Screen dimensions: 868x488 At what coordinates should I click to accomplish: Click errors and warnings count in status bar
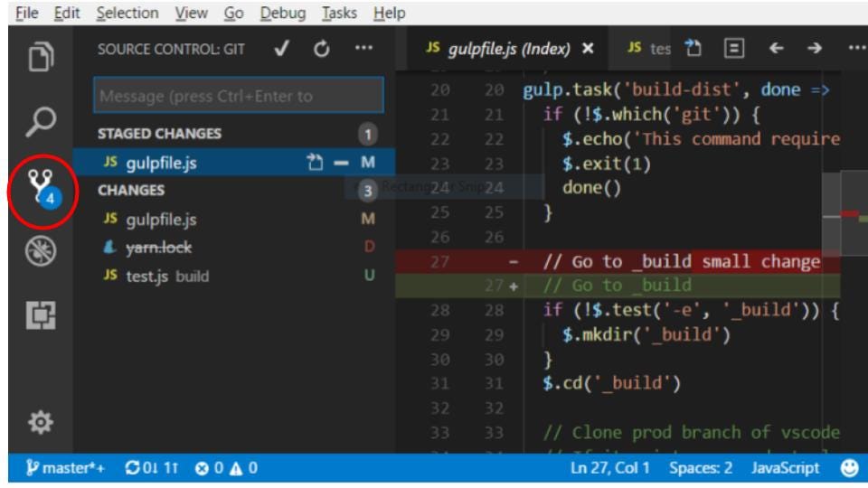tap(226, 468)
